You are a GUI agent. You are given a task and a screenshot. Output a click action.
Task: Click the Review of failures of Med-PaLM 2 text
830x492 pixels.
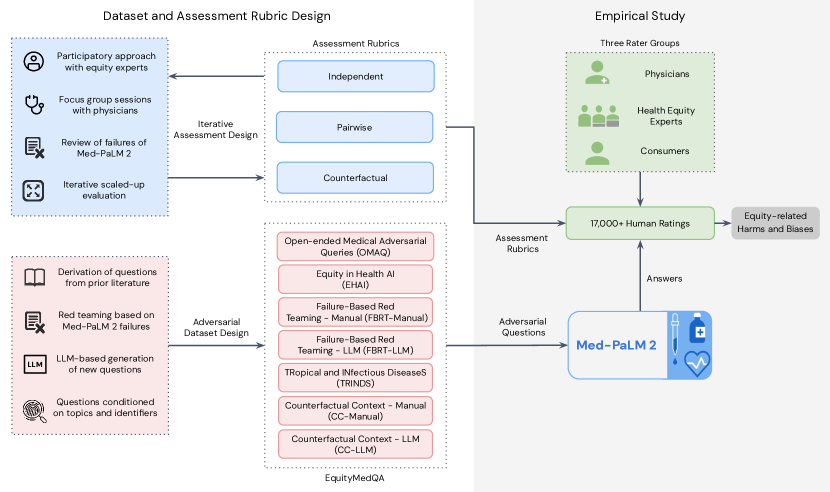pos(104,148)
